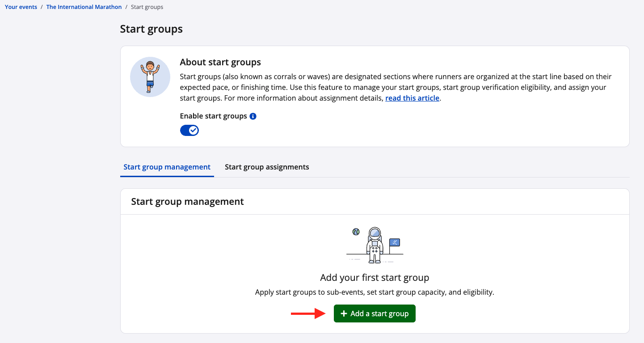Click the plus icon on the green button
644x343 pixels.
344,314
